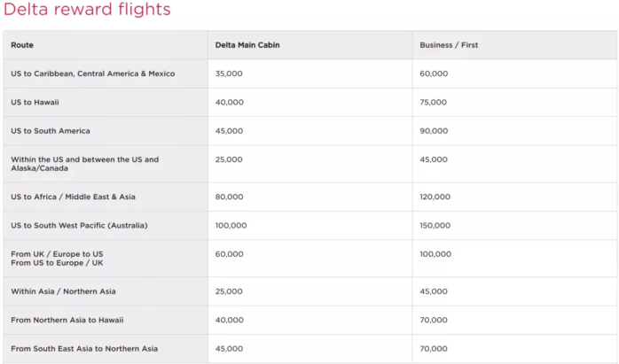
Task: Select the 120,000 Business / First value
Action: pyautogui.click(x=435, y=197)
